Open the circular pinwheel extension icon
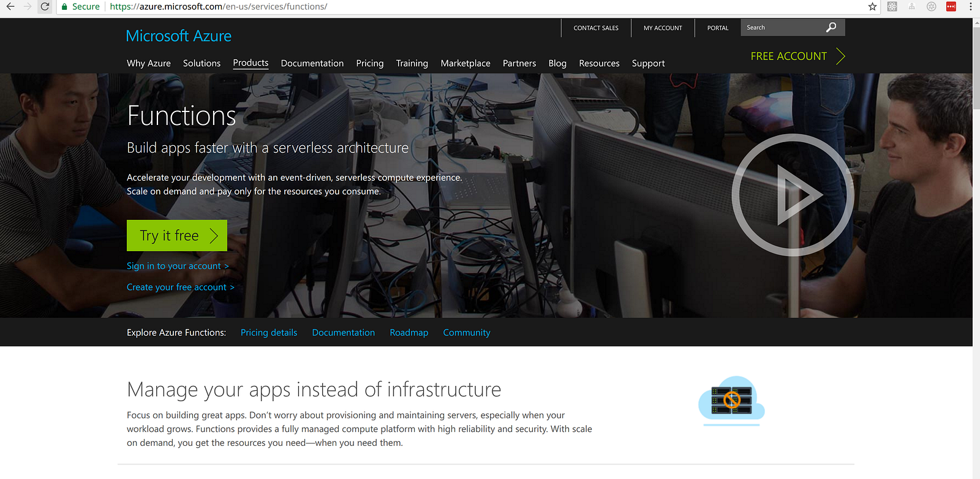Image resolution: width=980 pixels, height=479 pixels. click(932, 7)
